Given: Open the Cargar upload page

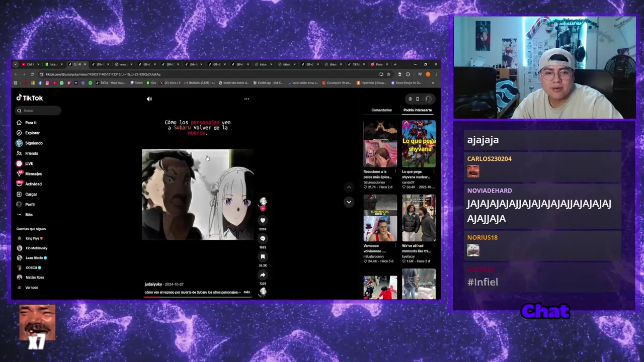Looking at the screenshot, I should coord(27,194).
